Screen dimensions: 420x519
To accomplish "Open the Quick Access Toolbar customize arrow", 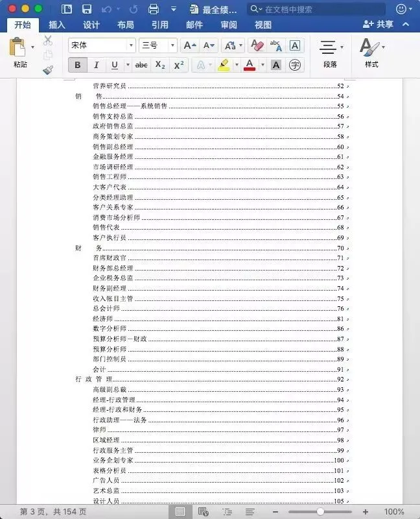I will (x=173, y=9).
